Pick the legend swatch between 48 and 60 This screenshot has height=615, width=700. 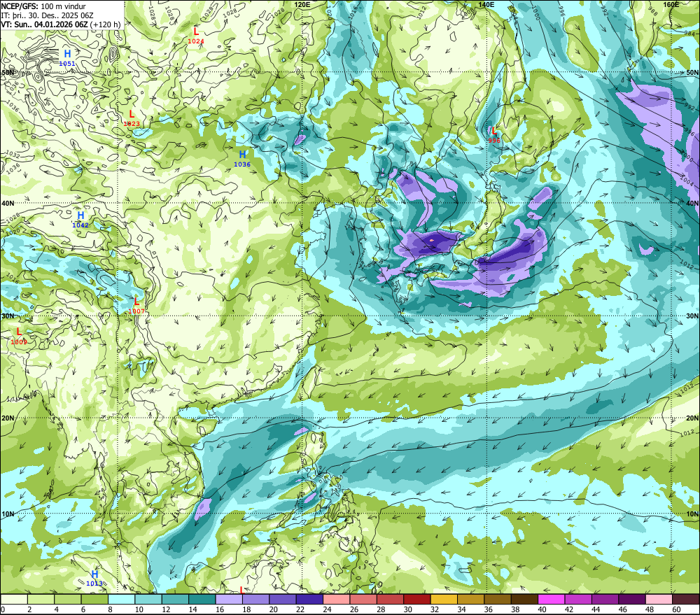point(659,599)
